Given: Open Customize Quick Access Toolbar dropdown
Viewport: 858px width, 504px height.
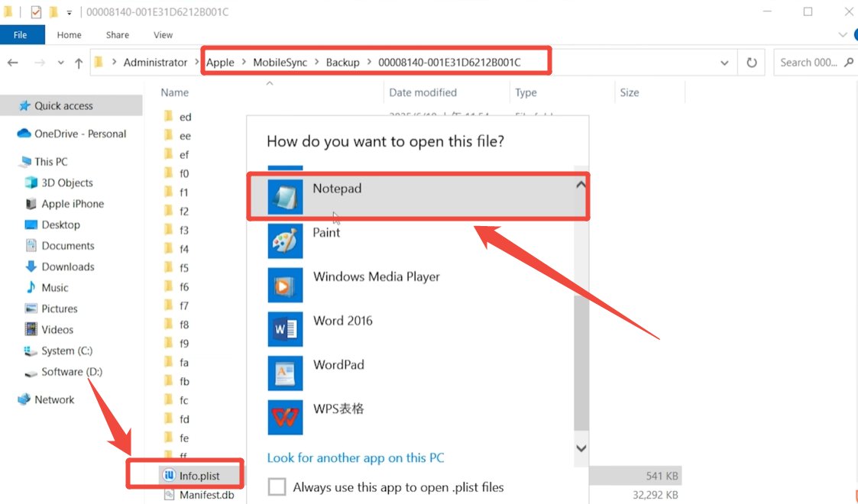Looking at the screenshot, I should [x=70, y=12].
